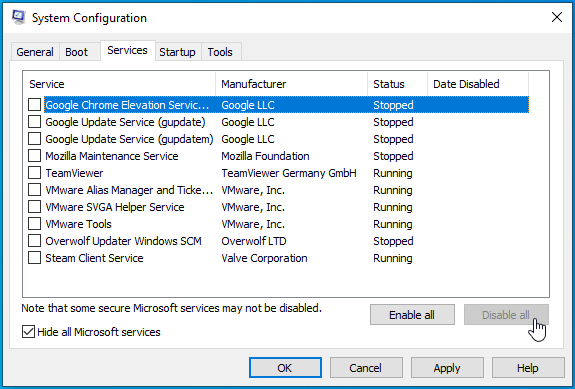The image size is (575, 389).
Task: Check Overwolf Updater Windows SCM box
Action: (x=34, y=241)
